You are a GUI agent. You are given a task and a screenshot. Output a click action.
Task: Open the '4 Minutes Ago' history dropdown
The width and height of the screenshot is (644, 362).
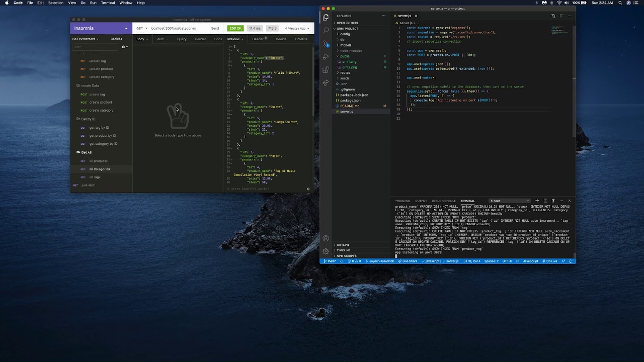pos(296,28)
